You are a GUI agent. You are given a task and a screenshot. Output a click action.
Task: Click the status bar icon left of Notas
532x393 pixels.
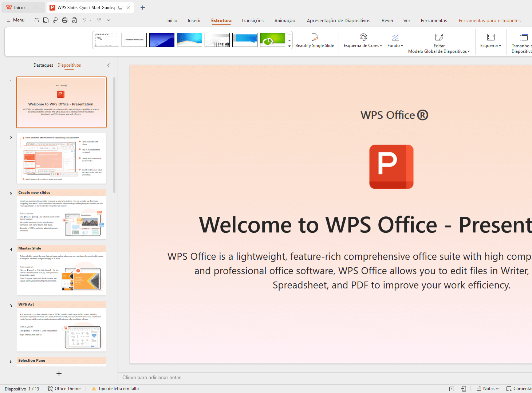pos(464,389)
